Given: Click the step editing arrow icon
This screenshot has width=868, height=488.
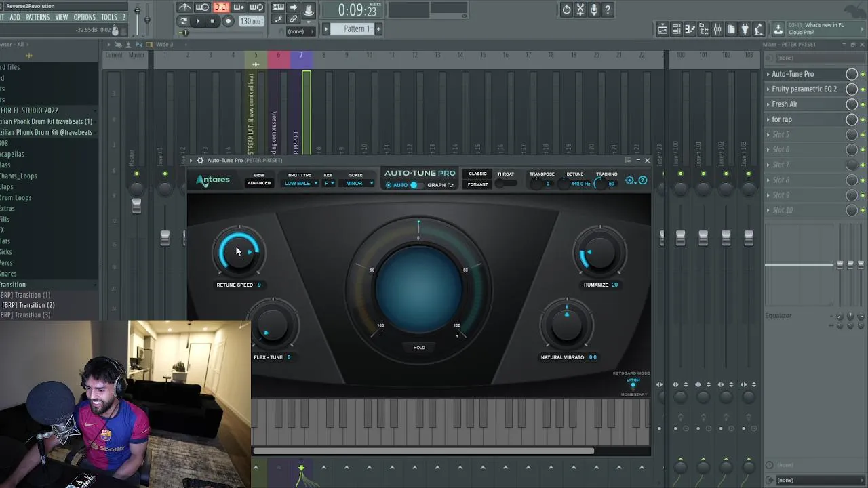Looking at the screenshot, I should coord(293,8).
